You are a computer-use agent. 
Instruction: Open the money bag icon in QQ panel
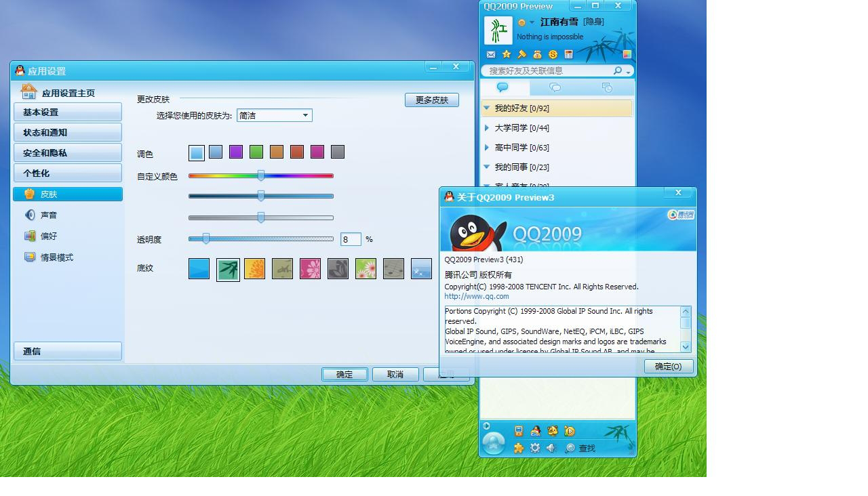tap(537, 54)
